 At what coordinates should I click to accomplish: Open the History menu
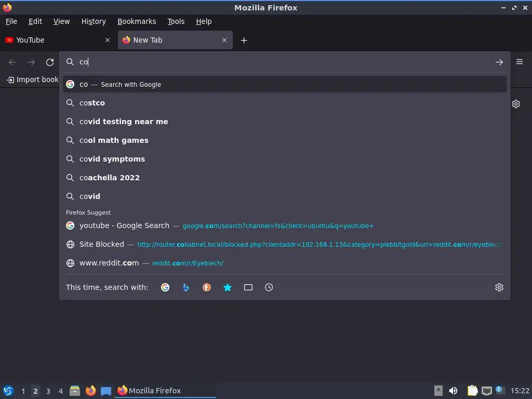(x=94, y=21)
